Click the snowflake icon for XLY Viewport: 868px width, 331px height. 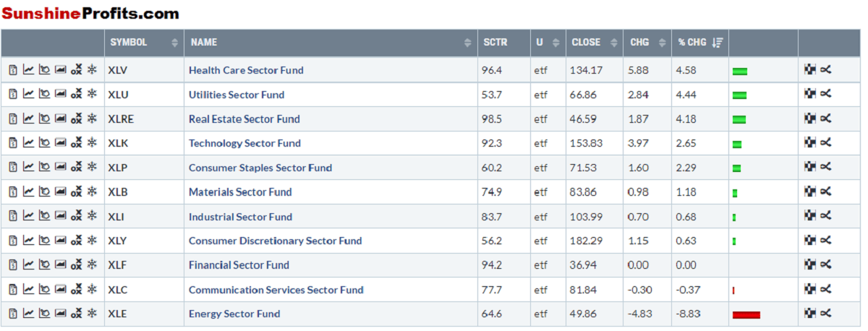(92, 241)
